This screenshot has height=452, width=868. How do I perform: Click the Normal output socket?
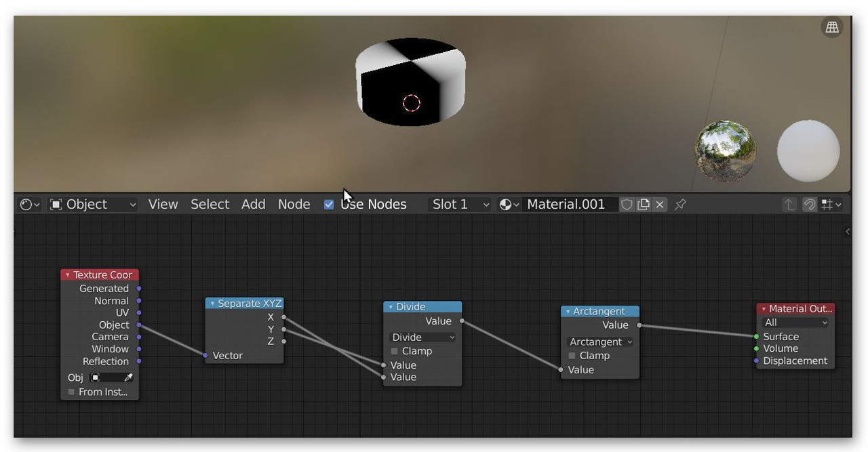139,301
